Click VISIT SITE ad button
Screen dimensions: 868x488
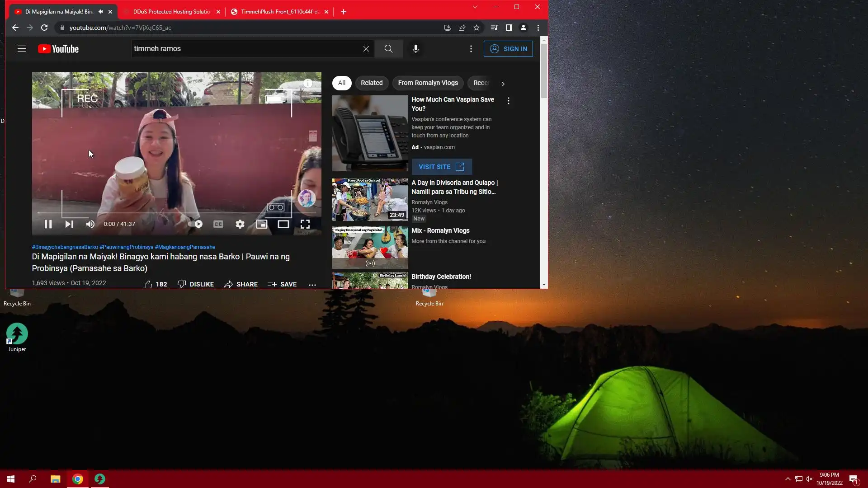click(442, 167)
